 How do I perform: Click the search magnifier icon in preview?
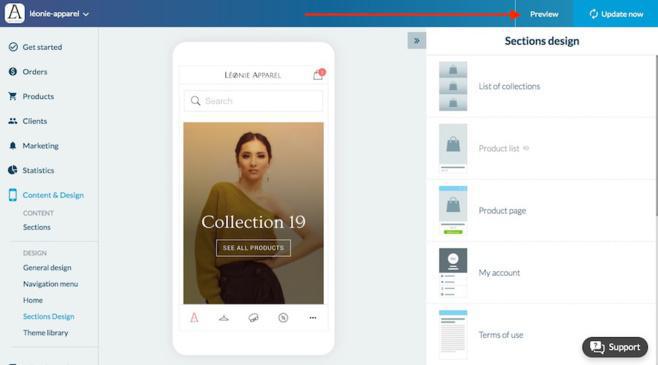point(195,101)
